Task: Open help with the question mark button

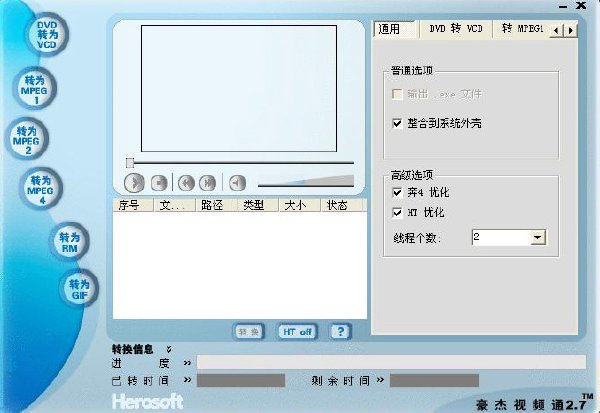Action: (x=340, y=331)
